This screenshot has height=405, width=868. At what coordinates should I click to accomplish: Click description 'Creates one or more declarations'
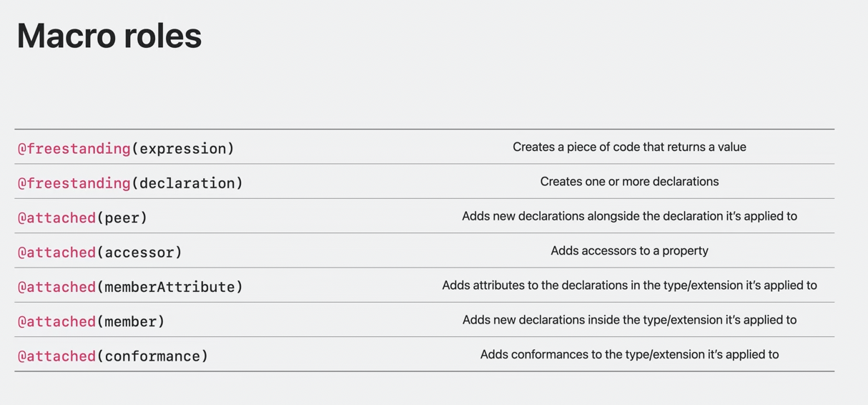click(x=629, y=182)
